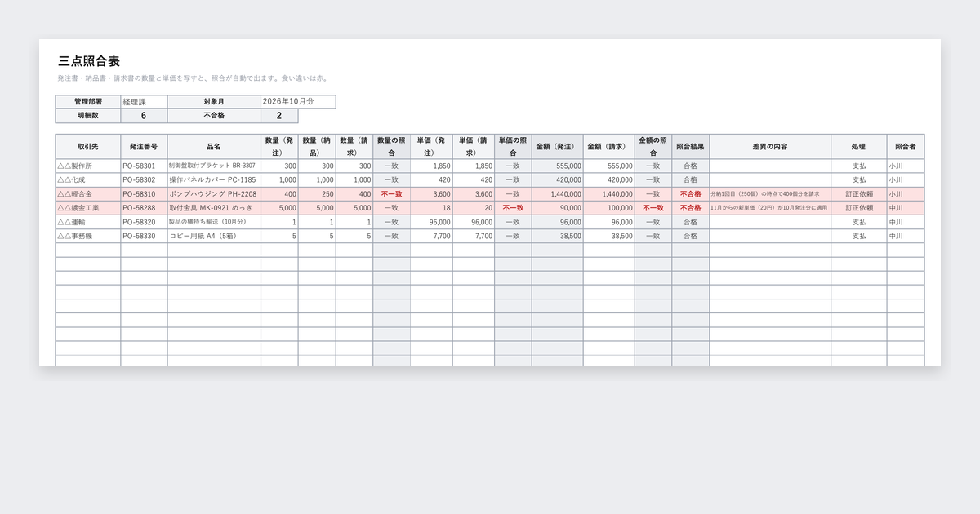Viewport: 980px width, 514px height.
Task: Select the 経理課 department value cell
Action: click(x=144, y=102)
